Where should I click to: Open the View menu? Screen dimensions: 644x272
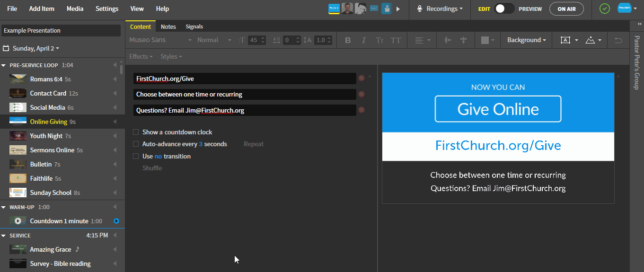click(x=137, y=9)
